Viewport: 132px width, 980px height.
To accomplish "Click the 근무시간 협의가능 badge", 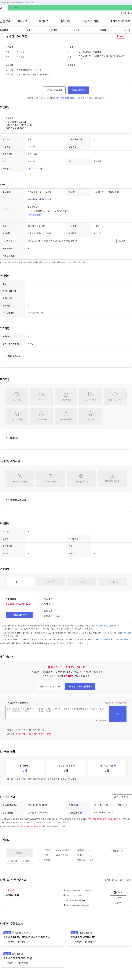I will click(x=35, y=215).
